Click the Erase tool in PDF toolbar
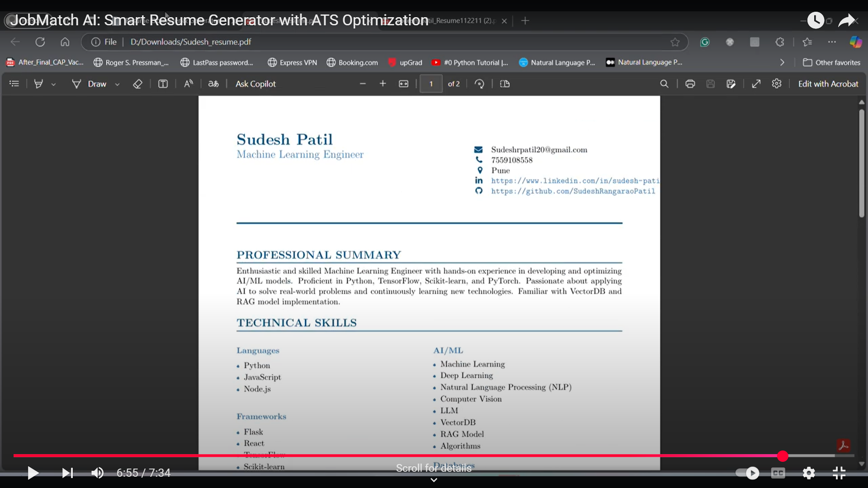868x488 pixels. click(x=138, y=84)
